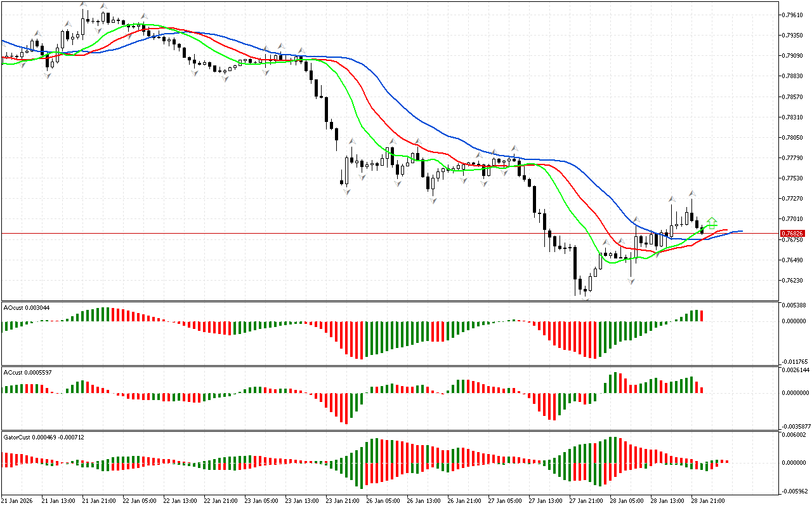Viewport: 812px width, 508px height.
Task: Click the down fractal below the 28 Jan 05:00 candle
Action: (631, 280)
